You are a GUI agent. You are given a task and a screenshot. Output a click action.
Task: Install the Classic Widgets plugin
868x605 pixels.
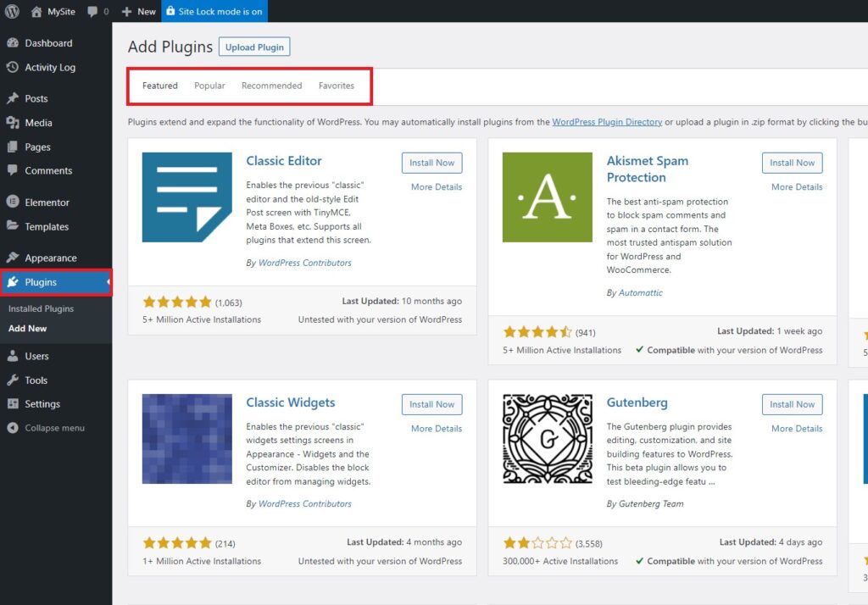click(x=431, y=405)
